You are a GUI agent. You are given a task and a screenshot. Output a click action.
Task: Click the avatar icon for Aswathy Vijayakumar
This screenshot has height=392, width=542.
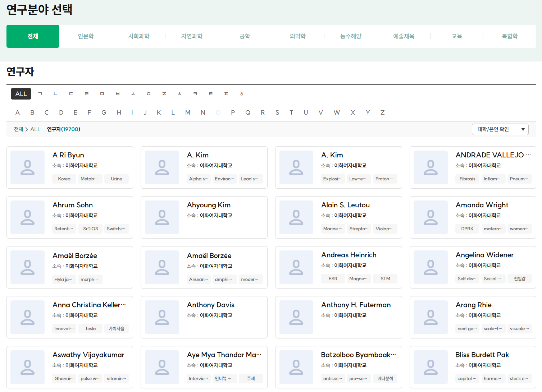(27, 367)
